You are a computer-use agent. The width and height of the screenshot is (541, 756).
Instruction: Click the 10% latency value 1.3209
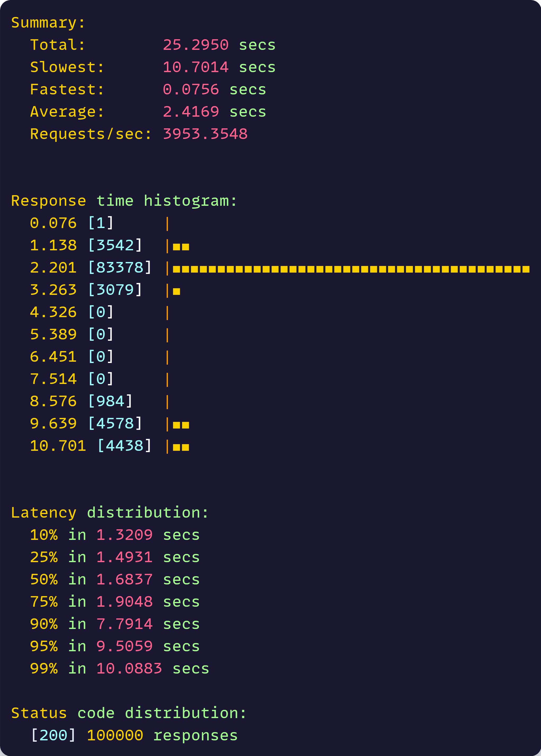pyautogui.click(x=124, y=535)
